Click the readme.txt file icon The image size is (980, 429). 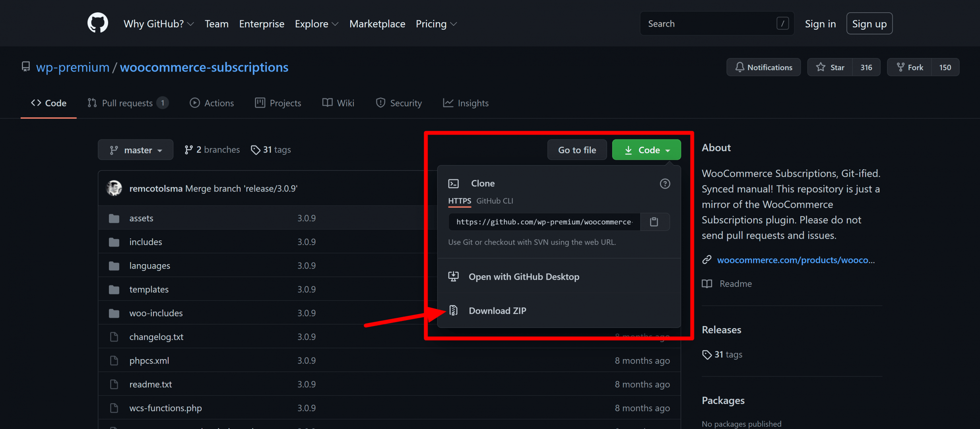(x=114, y=385)
